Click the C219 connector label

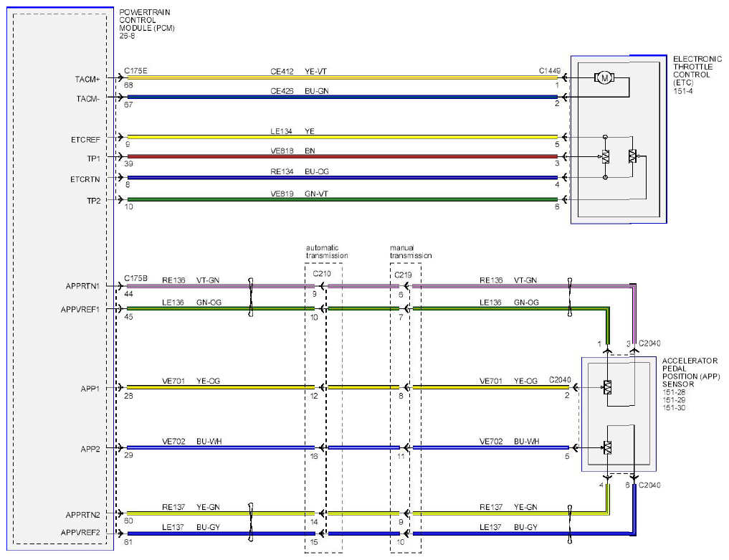pos(403,275)
